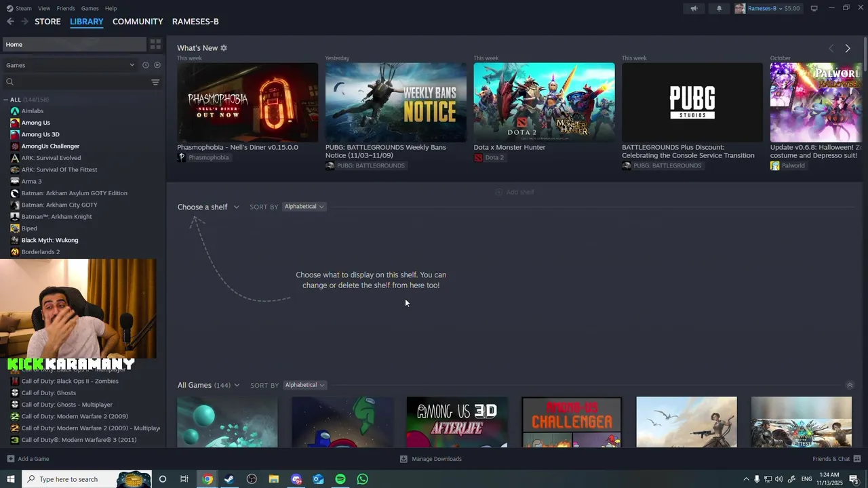Open All Games shelf dropdown
Viewport: 868px width, 488px height.
coord(208,385)
